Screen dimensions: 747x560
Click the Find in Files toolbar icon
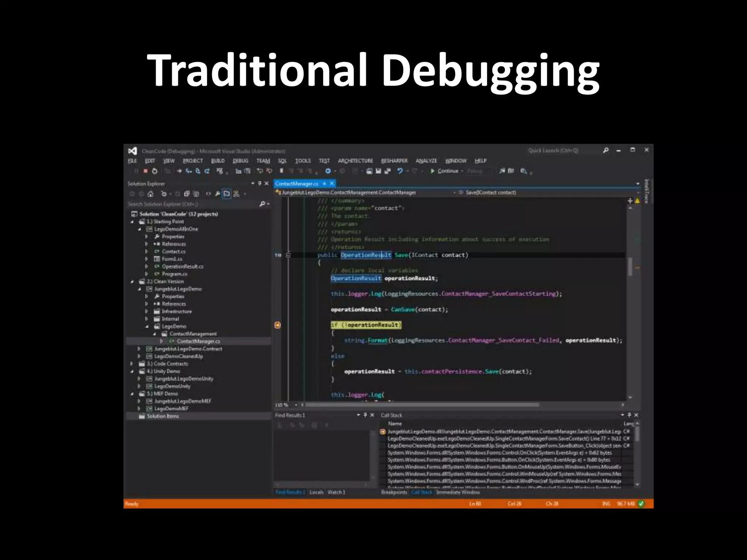point(524,171)
